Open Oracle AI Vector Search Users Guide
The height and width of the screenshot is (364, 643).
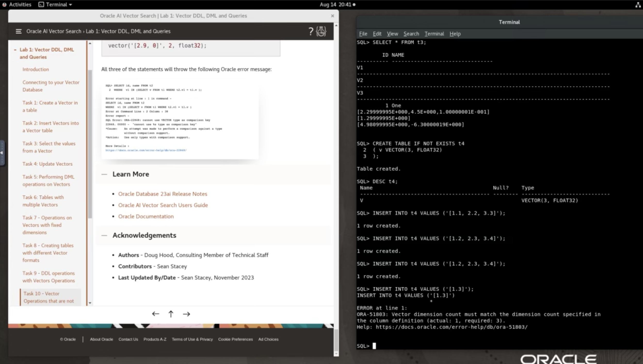(163, 205)
